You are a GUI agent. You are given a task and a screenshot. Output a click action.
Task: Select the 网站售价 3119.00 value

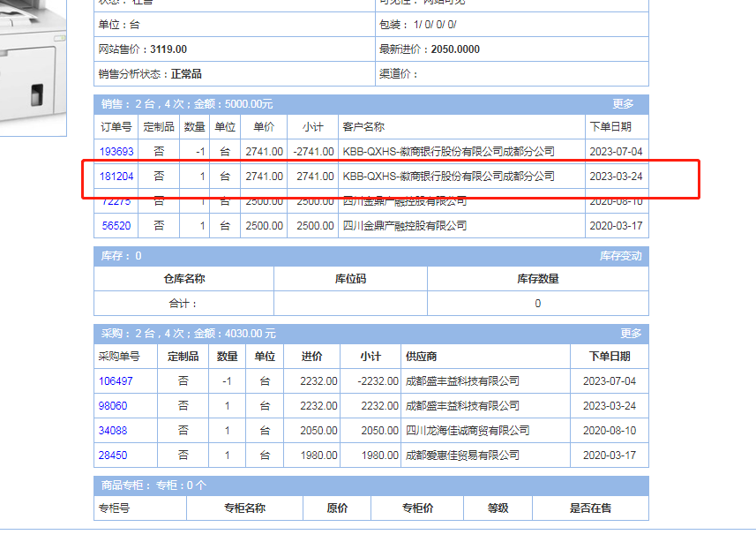tap(168, 49)
